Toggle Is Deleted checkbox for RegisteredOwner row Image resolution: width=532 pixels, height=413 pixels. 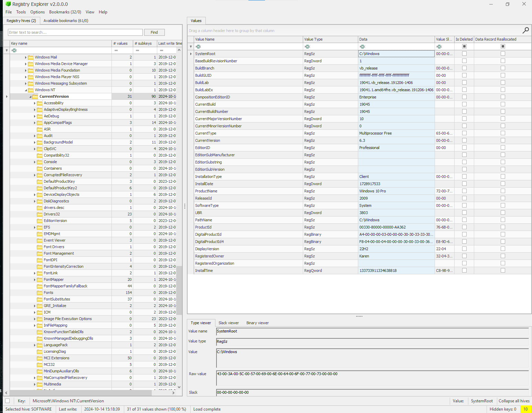tap(464, 256)
